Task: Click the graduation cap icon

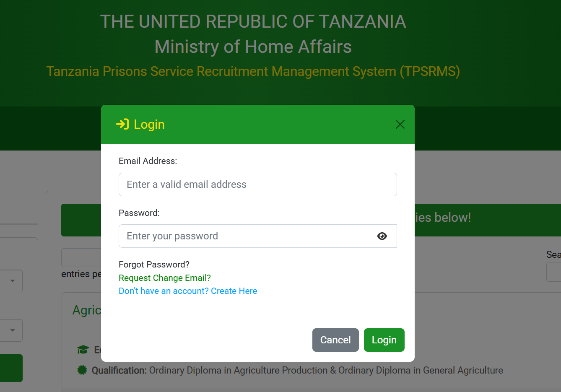Action: point(83,350)
